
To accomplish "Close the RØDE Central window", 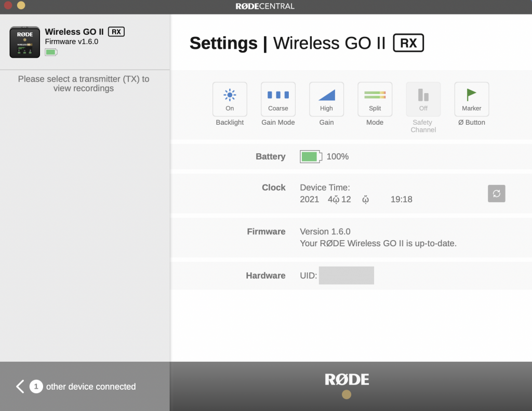I will coord(8,5).
